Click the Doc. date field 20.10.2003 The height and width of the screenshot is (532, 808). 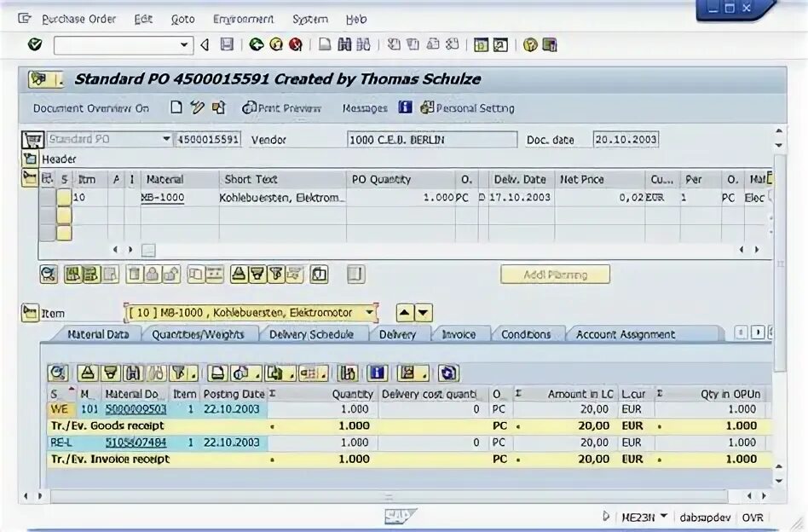pos(626,139)
